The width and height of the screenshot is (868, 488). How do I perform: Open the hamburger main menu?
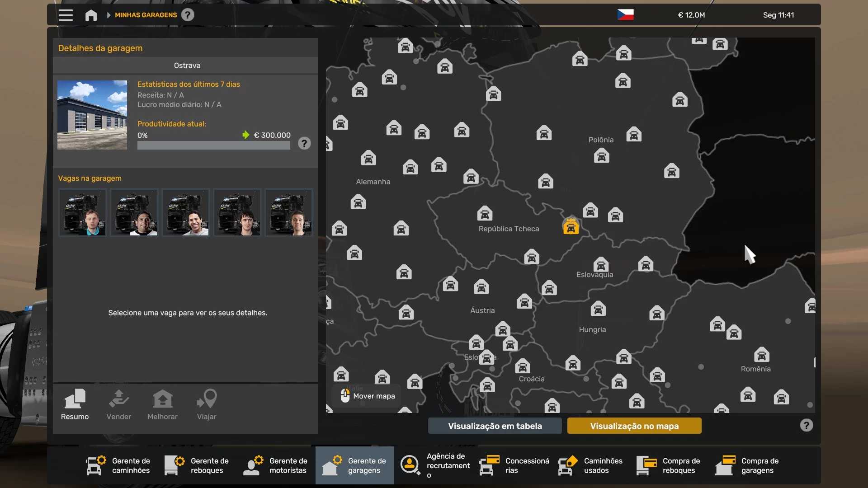click(66, 15)
